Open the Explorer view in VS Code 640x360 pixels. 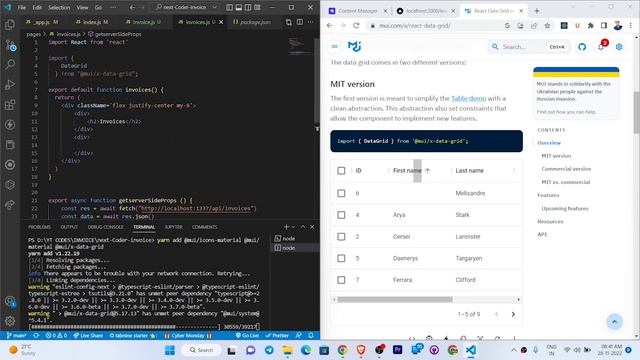click(10, 24)
